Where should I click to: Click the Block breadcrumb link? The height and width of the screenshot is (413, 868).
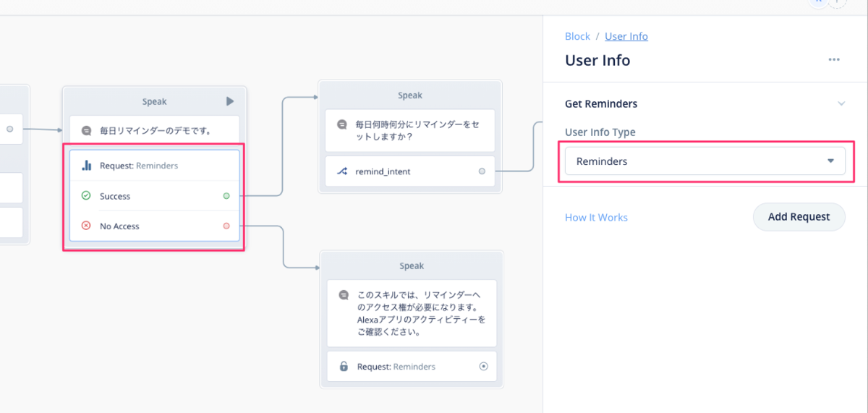(x=577, y=36)
